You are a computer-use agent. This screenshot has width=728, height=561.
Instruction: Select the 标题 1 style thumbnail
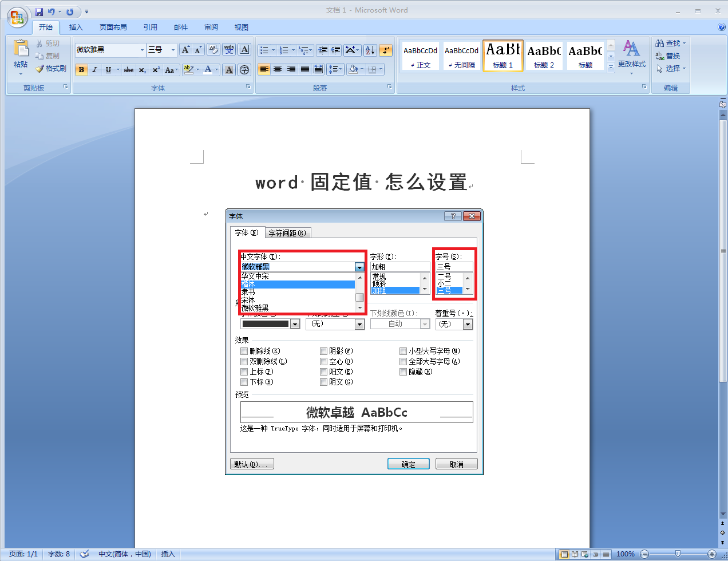tap(503, 56)
